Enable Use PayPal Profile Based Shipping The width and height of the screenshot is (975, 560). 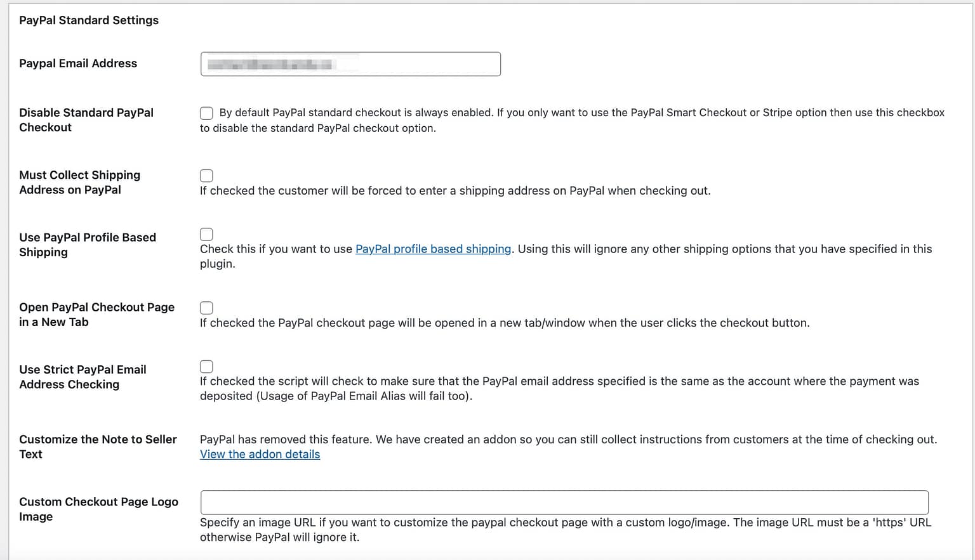[206, 234]
